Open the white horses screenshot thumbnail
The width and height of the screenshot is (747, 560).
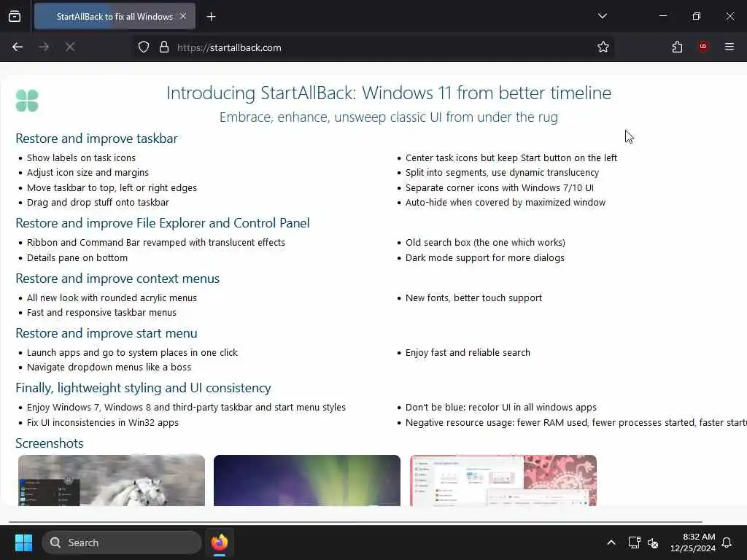[x=112, y=480]
